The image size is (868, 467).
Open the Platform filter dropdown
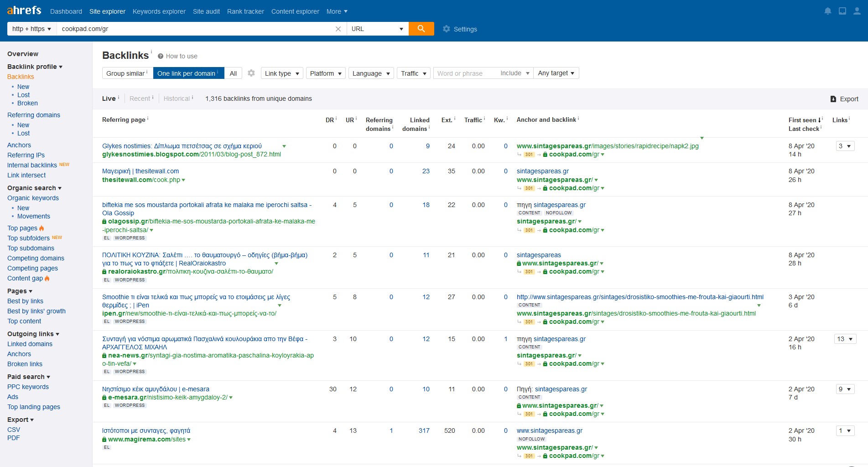326,73
